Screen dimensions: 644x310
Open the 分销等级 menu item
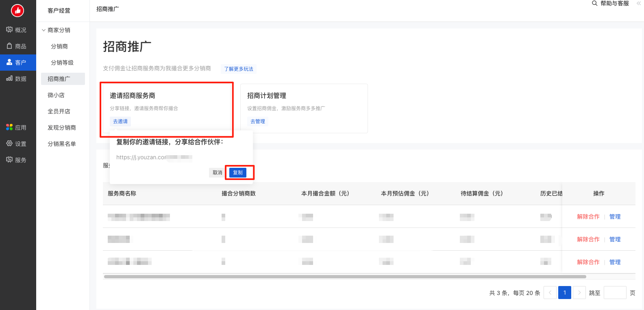click(x=62, y=63)
